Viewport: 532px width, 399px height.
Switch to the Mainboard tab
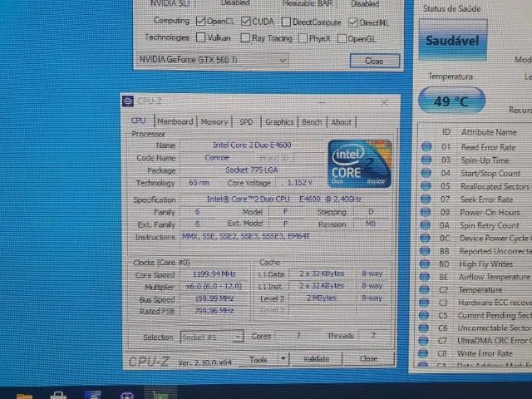click(x=175, y=121)
